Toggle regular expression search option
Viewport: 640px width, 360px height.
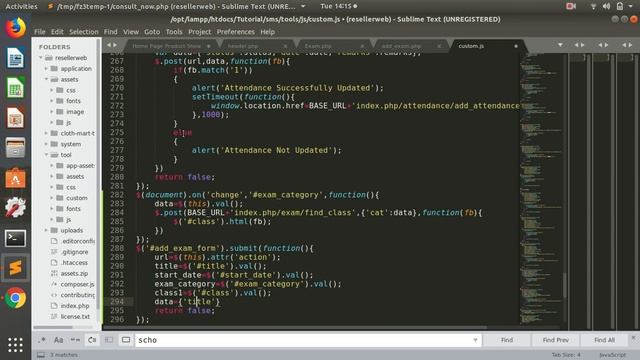coord(42,340)
